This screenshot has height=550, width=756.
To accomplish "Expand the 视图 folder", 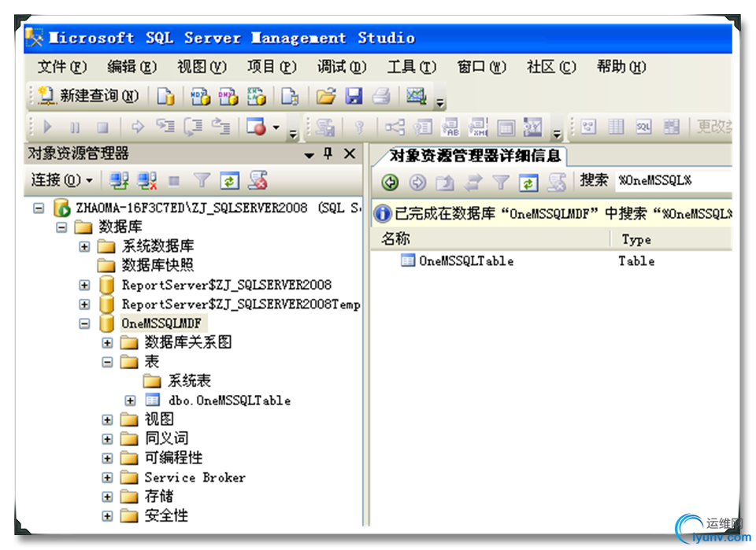I will point(107,420).
